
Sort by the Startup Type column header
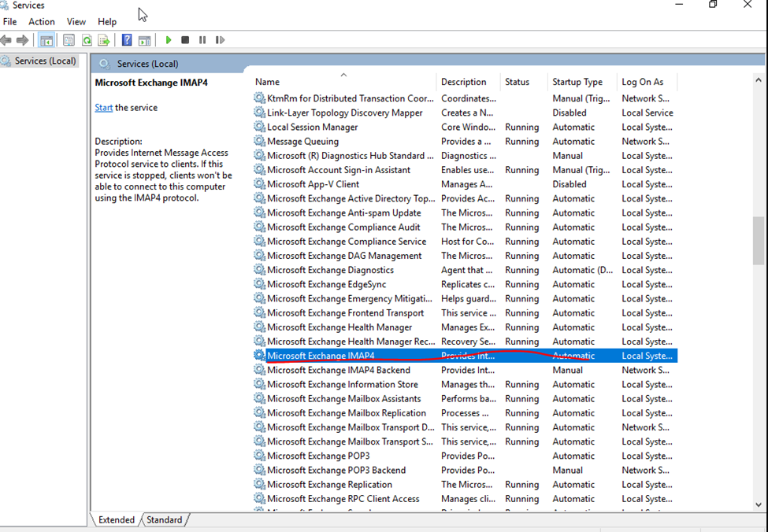[577, 82]
